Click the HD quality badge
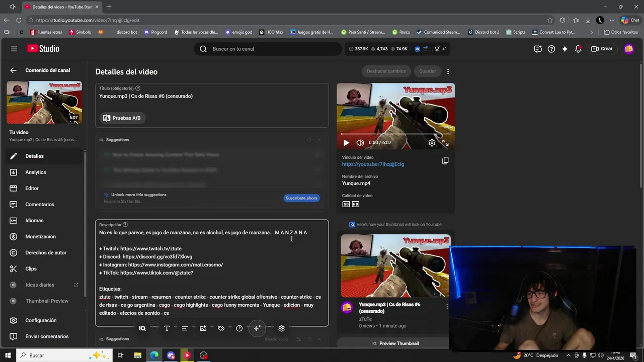Image resolution: width=644 pixels, height=362 pixels. click(356, 204)
